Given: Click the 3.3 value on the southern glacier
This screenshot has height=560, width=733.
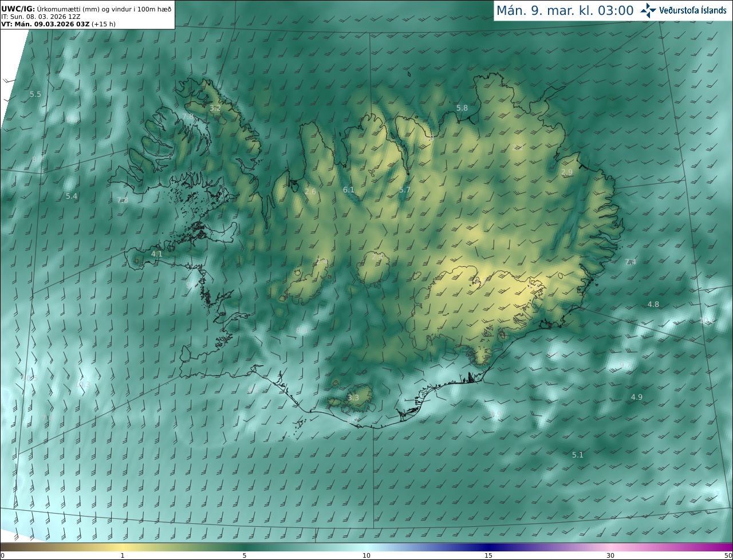Looking at the screenshot, I should 353,397.
